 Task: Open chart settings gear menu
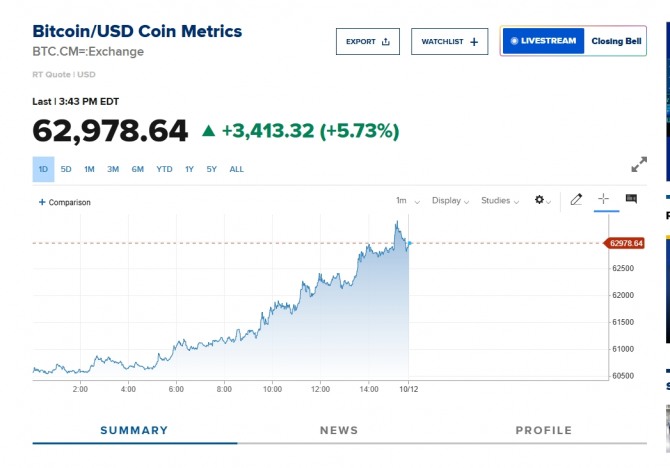point(541,200)
